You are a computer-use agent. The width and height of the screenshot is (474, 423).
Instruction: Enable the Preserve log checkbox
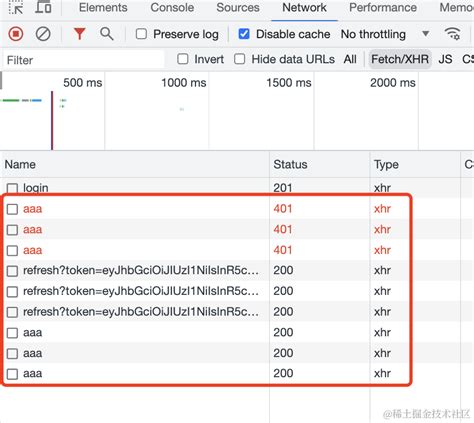(x=141, y=34)
